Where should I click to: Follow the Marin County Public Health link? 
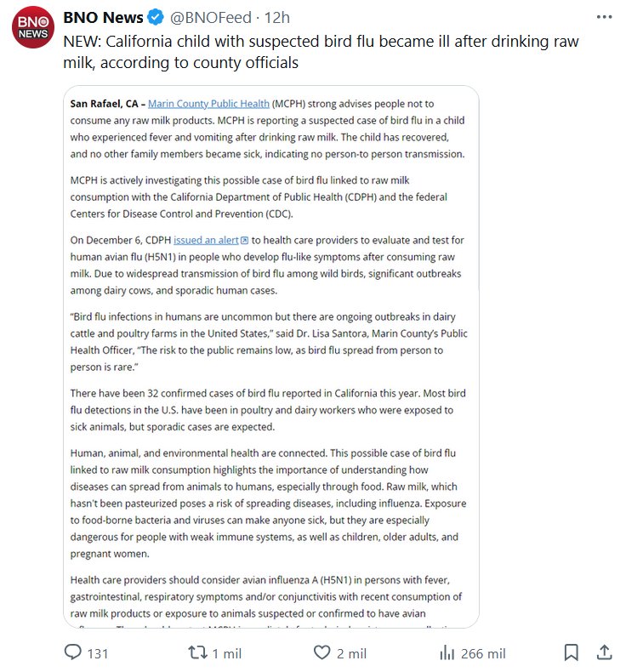click(x=209, y=104)
